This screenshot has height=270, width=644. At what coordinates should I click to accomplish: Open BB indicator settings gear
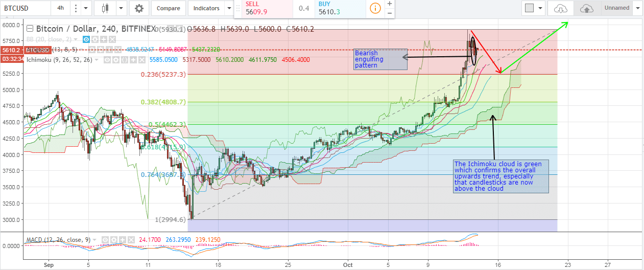94,39
